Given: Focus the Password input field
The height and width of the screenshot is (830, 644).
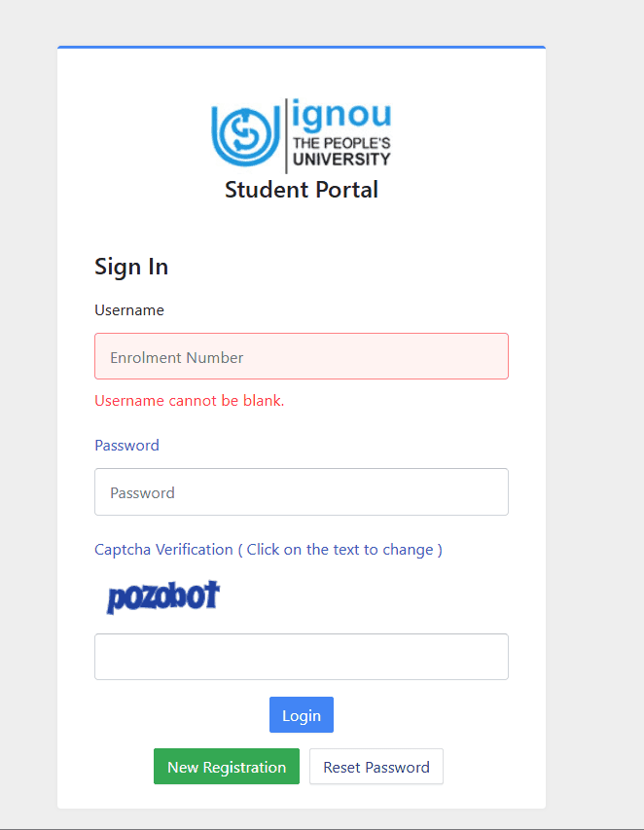Looking at the screenshot, I should coord(302,492).
